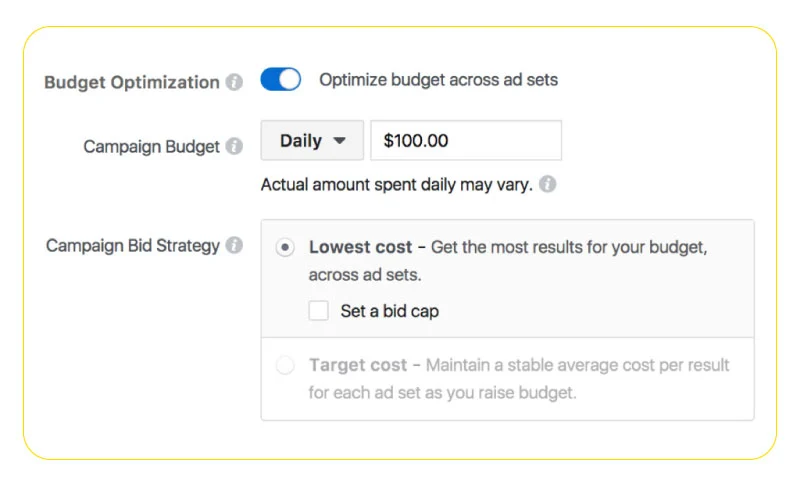Click the Target cost description text

519,379
